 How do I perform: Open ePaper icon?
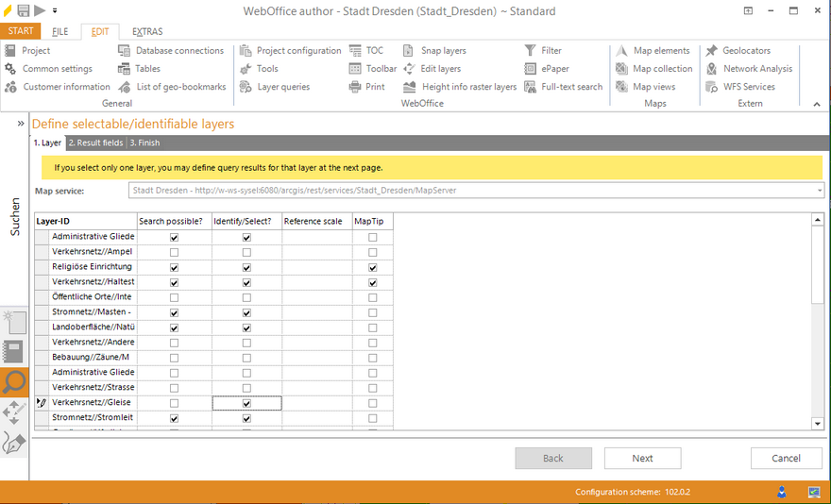click(x=530, y=68)
